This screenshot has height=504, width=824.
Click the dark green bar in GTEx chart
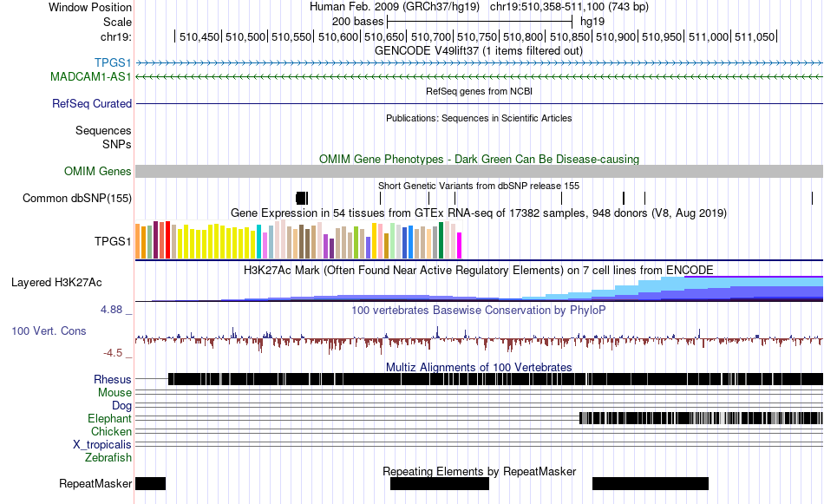[x=441, y=240]
